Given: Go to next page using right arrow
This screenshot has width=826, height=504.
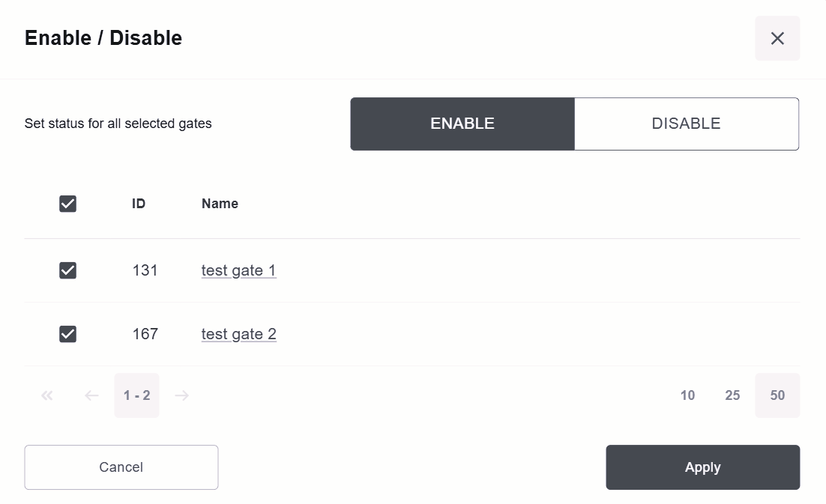Looking at the screenshot, I should 181,395.
